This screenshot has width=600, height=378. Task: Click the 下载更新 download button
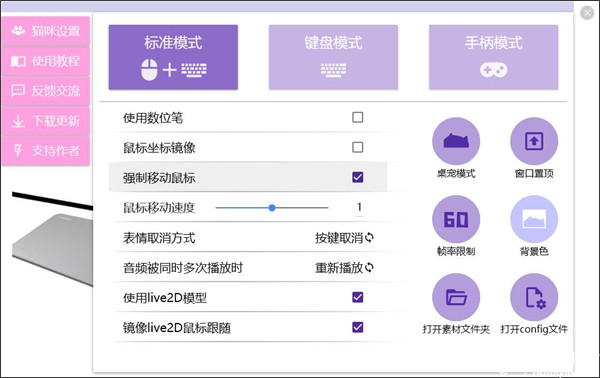click(46, 121)
